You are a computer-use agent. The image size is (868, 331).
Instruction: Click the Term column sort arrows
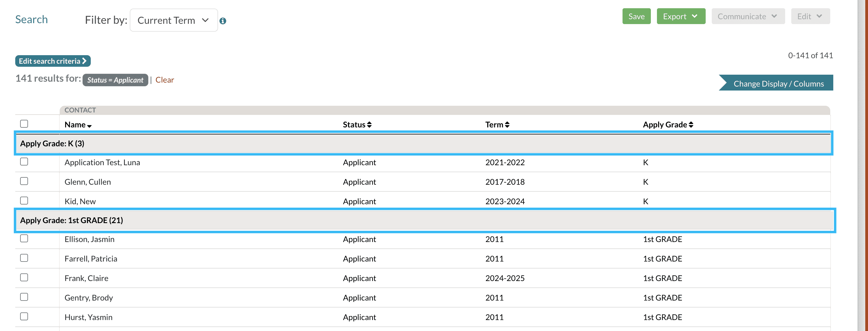pyautogui.click(x=507, y=125)
